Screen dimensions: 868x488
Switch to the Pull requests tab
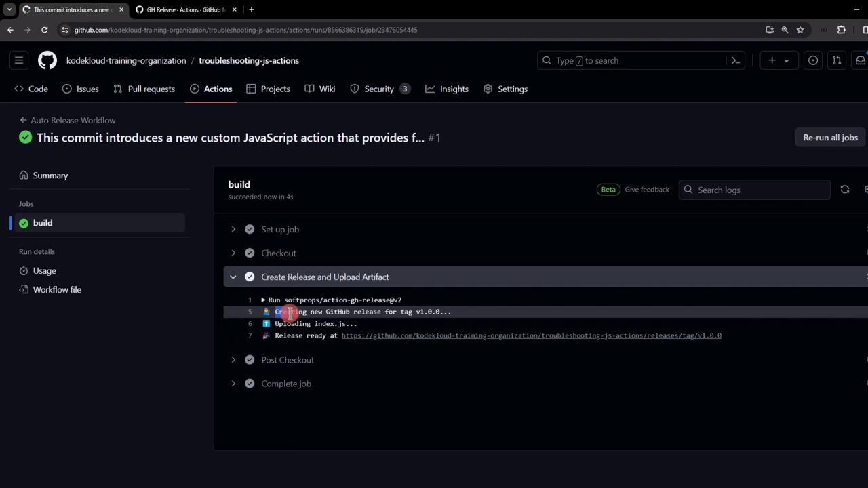[144, 89]
